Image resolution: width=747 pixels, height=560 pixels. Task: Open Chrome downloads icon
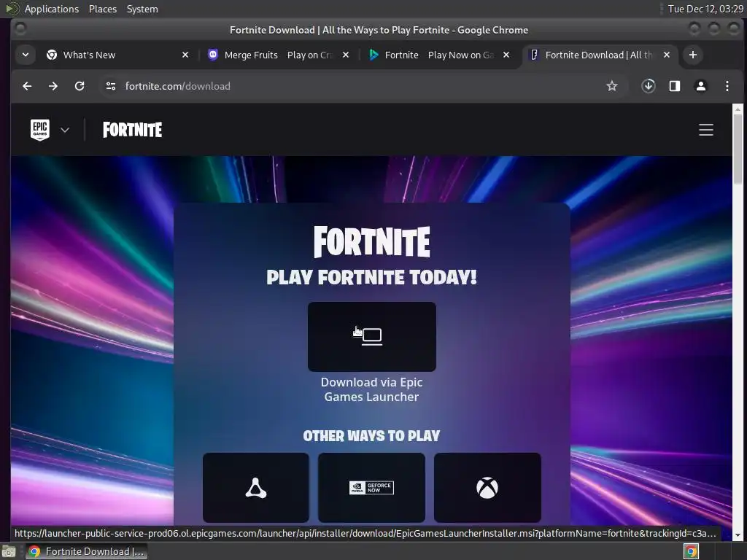coord(648,86)
